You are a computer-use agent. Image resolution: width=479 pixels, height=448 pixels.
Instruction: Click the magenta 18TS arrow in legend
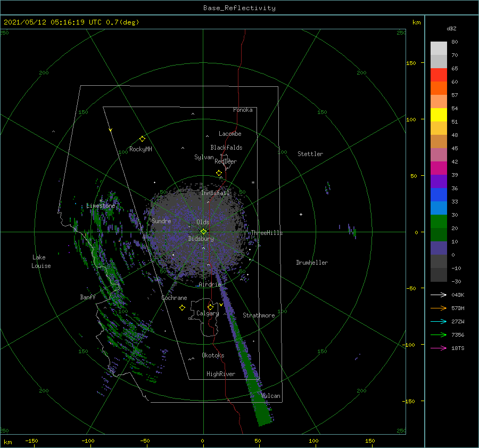pyautogui.click(x=439, y=348)
